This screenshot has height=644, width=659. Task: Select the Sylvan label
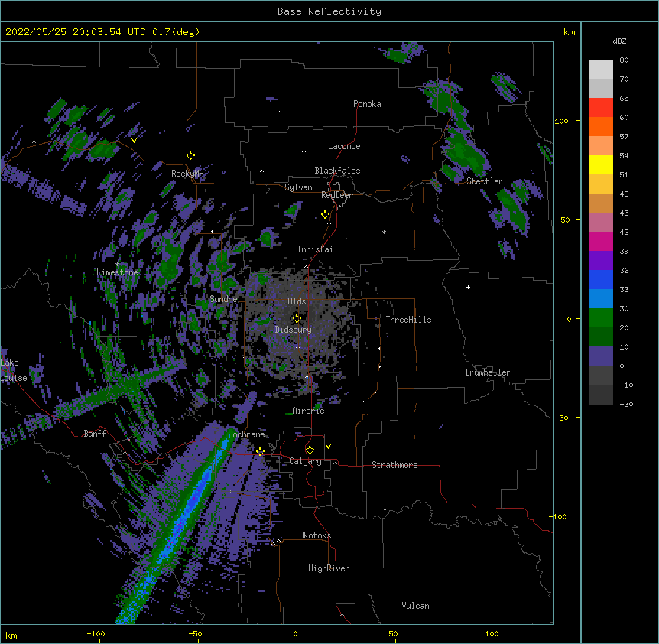tap(298, 187)
